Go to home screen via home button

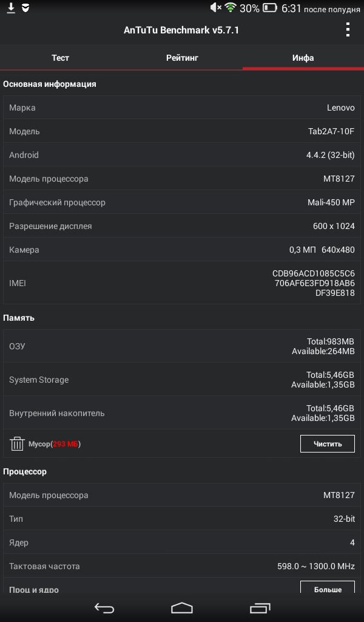click(182, 608)
